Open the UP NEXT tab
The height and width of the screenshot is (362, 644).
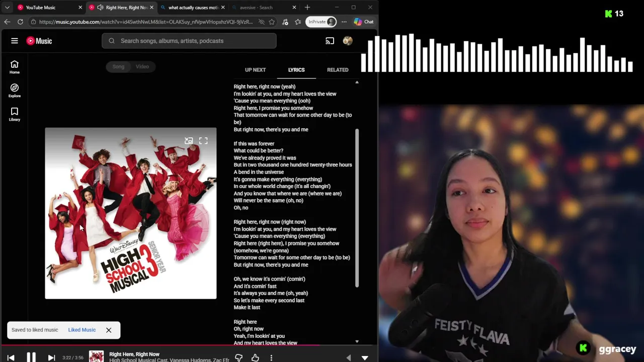pos(255,70)
